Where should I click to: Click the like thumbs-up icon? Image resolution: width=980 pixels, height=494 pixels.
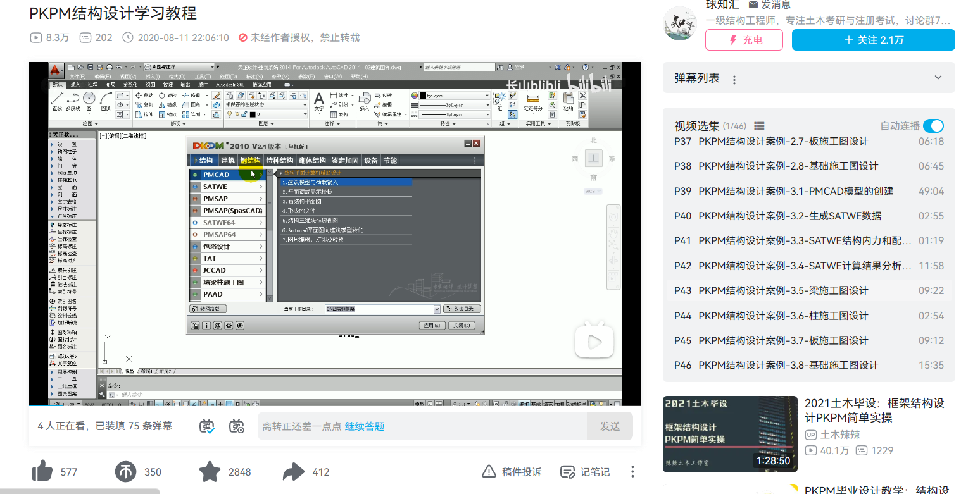coord(42,472)
